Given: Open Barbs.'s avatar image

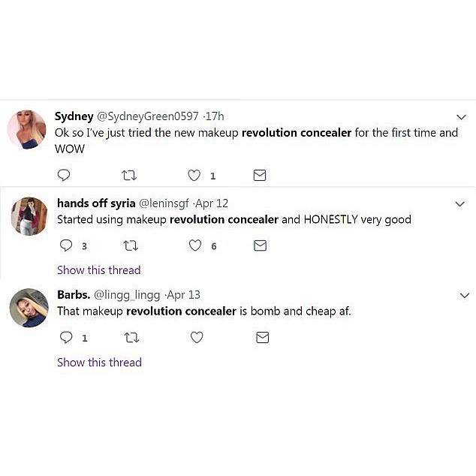Looking at the screenshot, I should coord(29,307).
